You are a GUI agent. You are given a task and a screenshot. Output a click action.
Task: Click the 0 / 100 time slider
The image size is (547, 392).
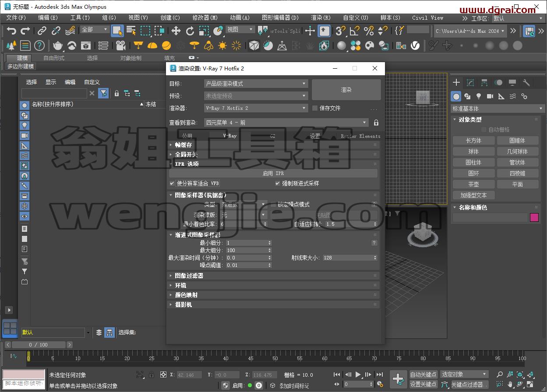click(38, 345)
